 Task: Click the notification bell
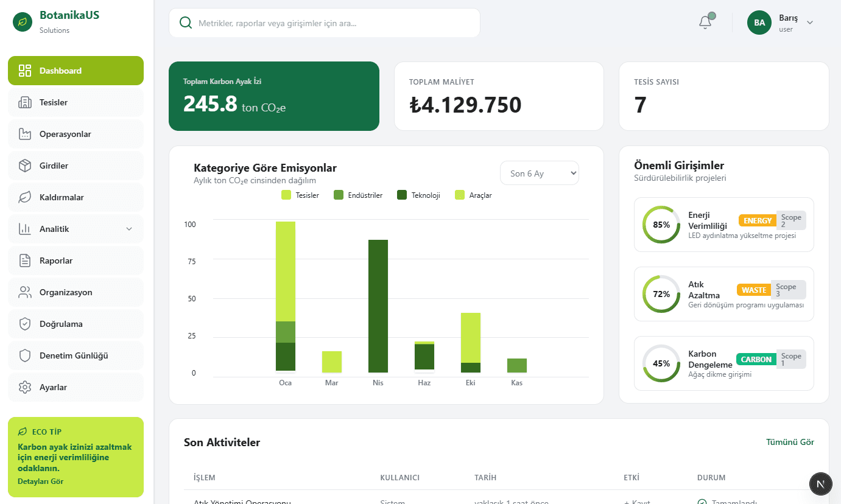705,22
